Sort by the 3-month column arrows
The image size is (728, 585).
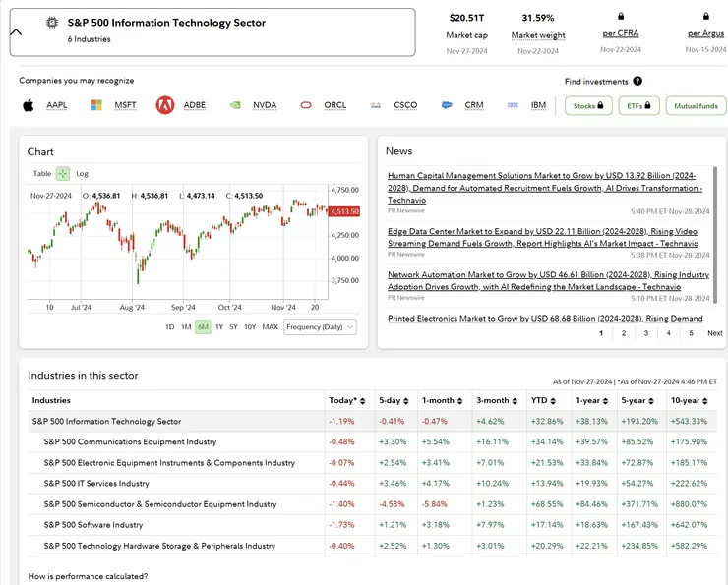[x=515, y=401]
